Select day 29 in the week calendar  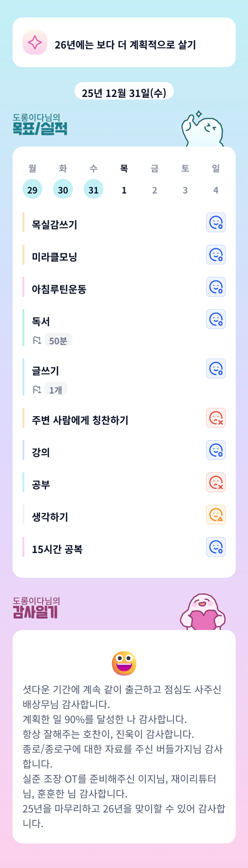pos(32,189)
